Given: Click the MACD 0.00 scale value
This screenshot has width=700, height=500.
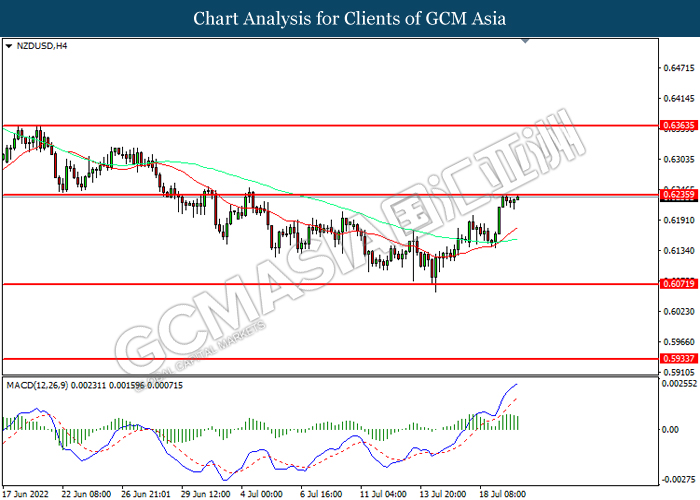Looking at the screenshot, I should pyautogui.click(x=671, y=429).
